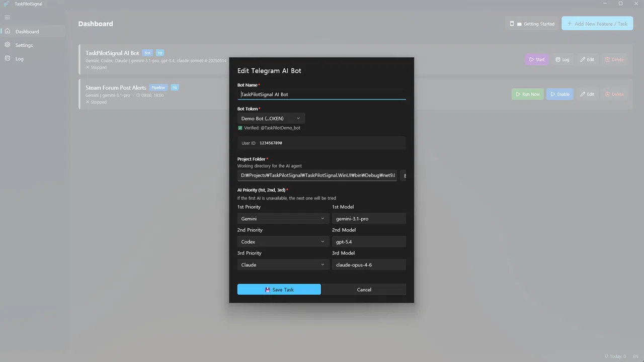Click the Dashboard page heading
Viewport: 644px width, 362px height.
pos(96,24)
